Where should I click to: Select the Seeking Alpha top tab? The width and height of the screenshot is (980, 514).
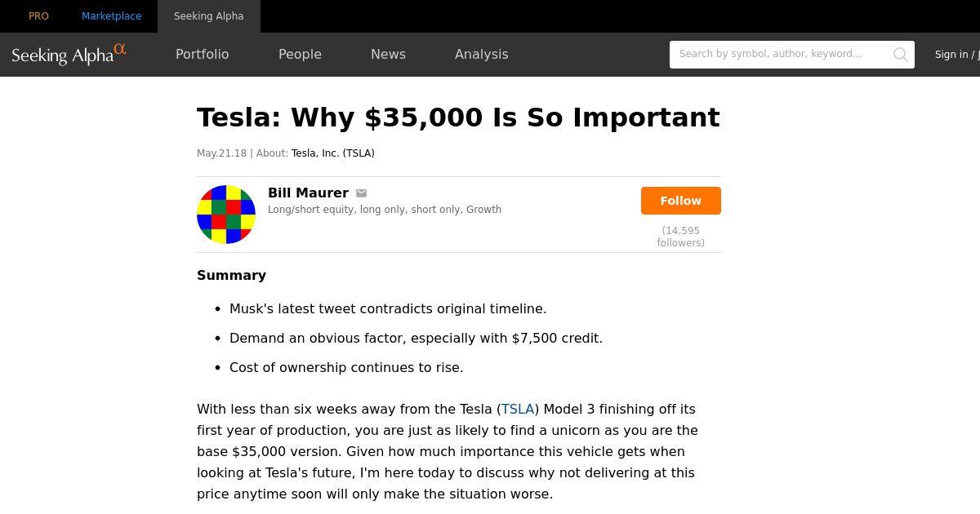pyautogui.click(x=208, y=16)
